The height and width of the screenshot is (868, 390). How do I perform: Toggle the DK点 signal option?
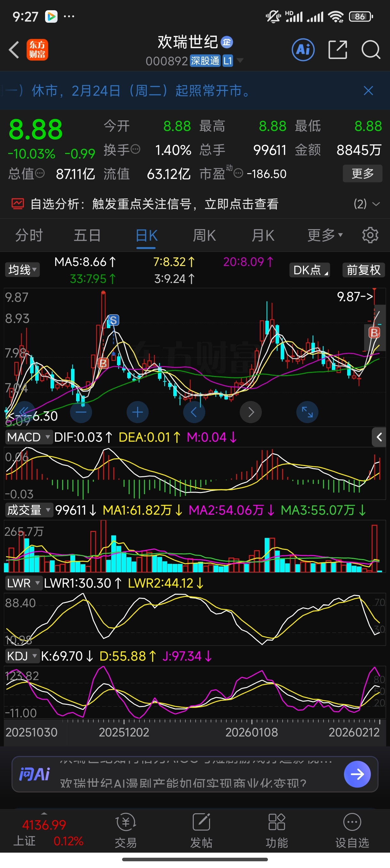309,270
